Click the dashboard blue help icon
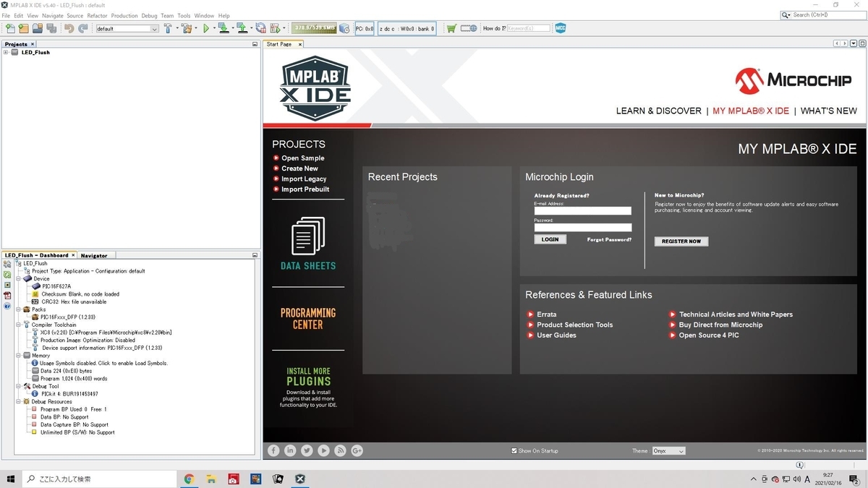868x488 pixels. [7, 307]
